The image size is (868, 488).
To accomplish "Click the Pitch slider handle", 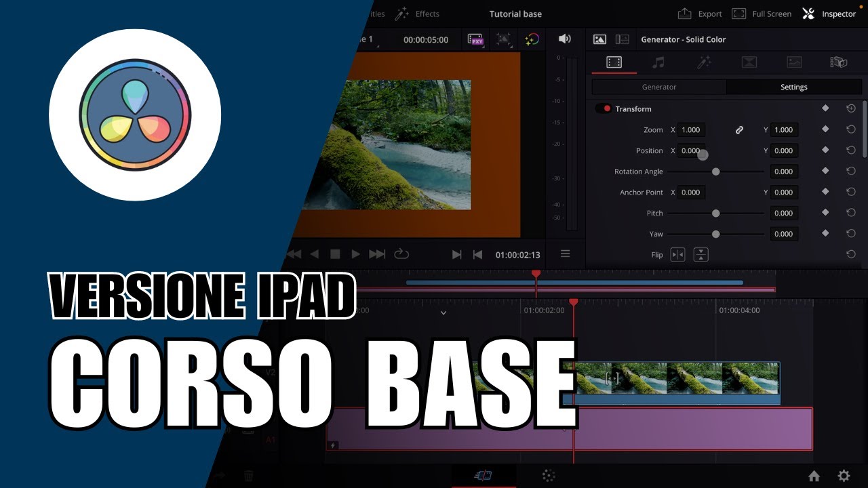I will point(715,213).
